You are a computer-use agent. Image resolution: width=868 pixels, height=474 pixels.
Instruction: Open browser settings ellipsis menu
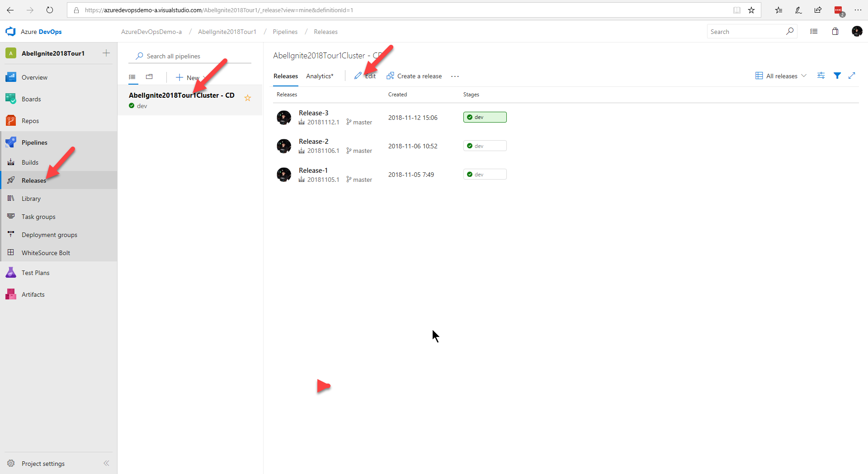click(x=858, y=10)
